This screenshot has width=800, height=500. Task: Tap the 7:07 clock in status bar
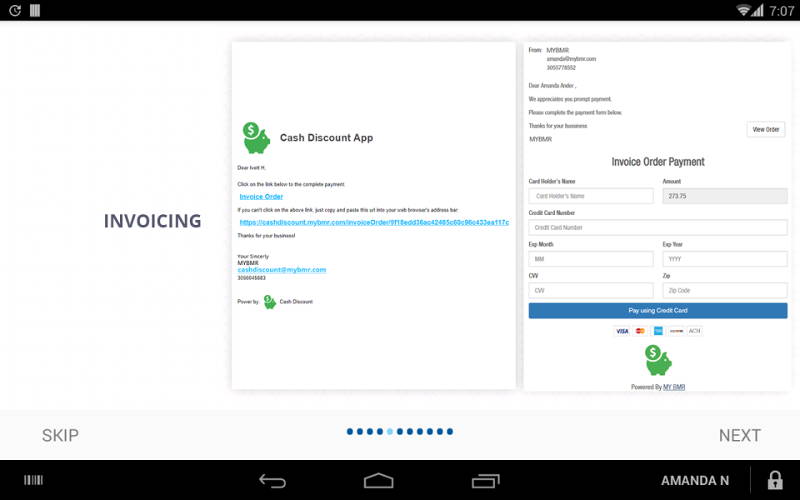(x=781, y=11)
